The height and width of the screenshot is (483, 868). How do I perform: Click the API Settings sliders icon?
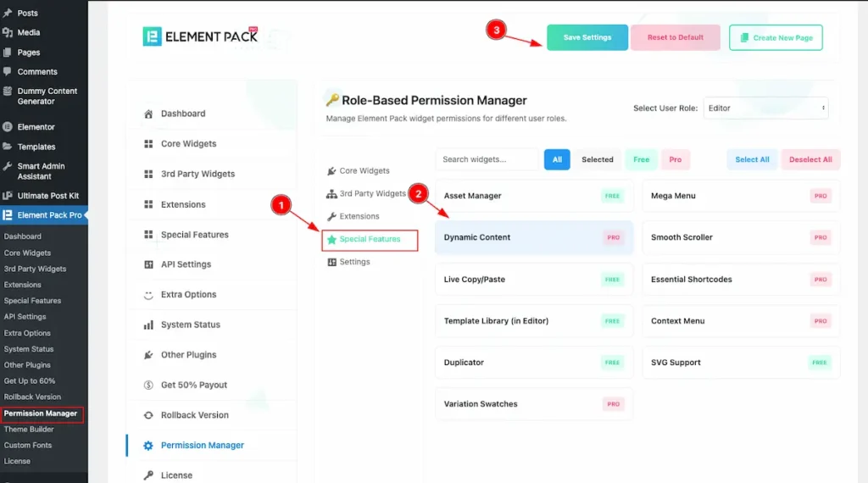(149, 264)
